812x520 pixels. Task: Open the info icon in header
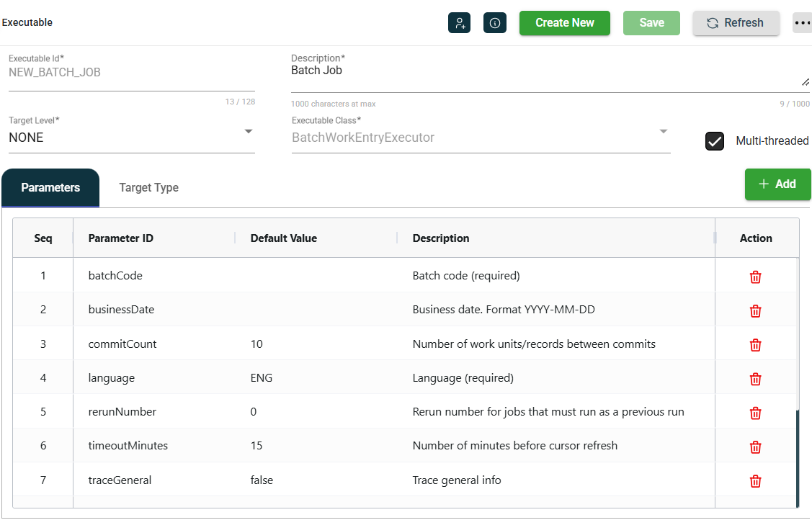click(495, 23)
